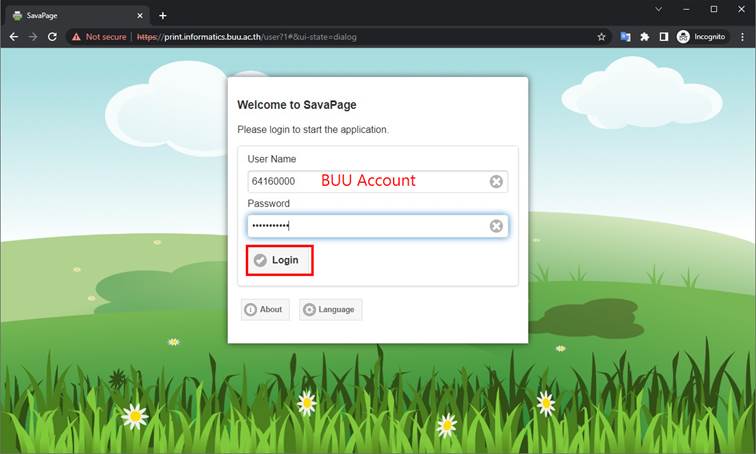Image resolution: width=756 pixels, height=454 pixels.
Task: Maximize the browser window
Action: coord(714,9)
